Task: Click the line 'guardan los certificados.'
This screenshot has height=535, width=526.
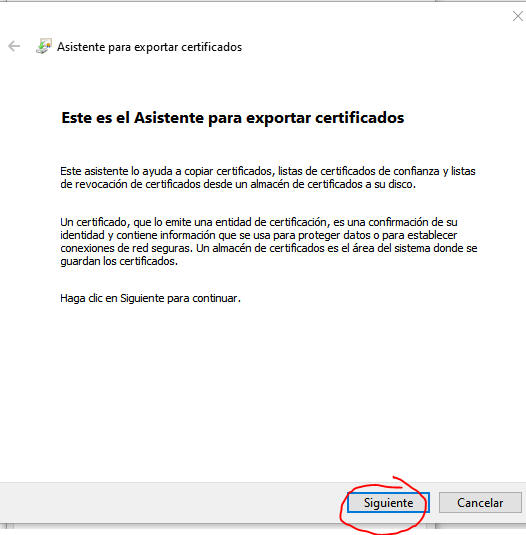Action: point(119,261)
